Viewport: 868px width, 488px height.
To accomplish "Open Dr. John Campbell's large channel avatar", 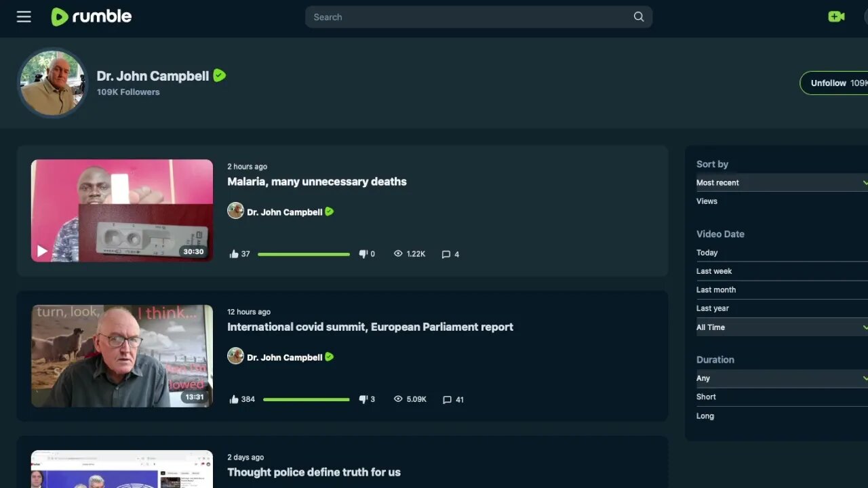I will coord(53,83).
